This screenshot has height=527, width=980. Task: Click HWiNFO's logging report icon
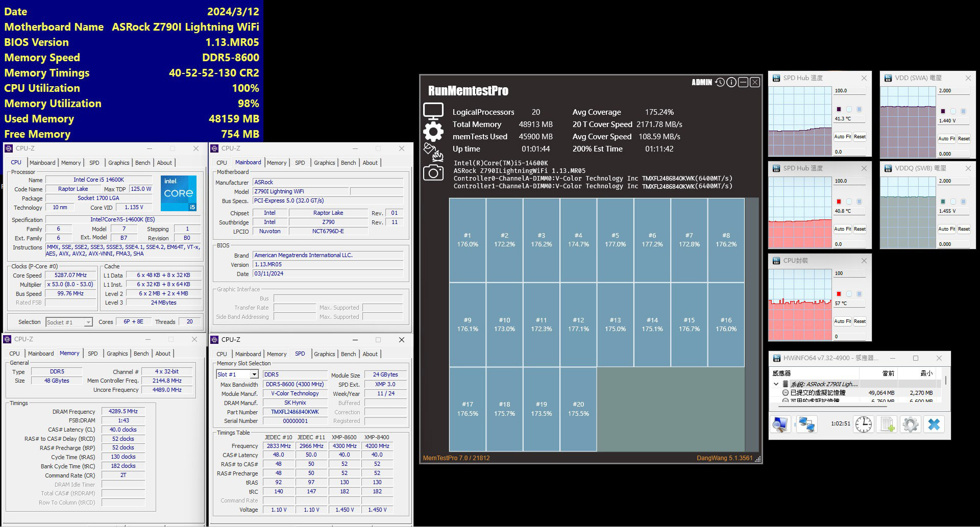pyautogui.click(x=887, y=424)
